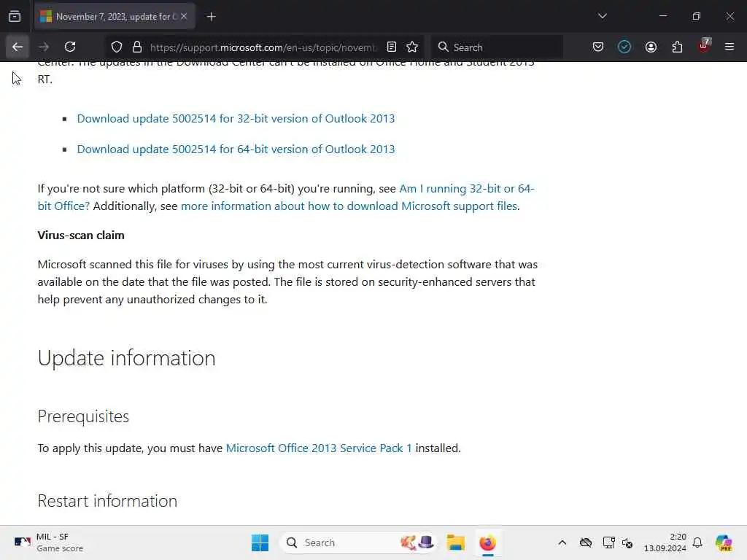Click the forward navigation arrow
Image resolution: width=747 pixels, height=560 pixels.
point(44,47)
